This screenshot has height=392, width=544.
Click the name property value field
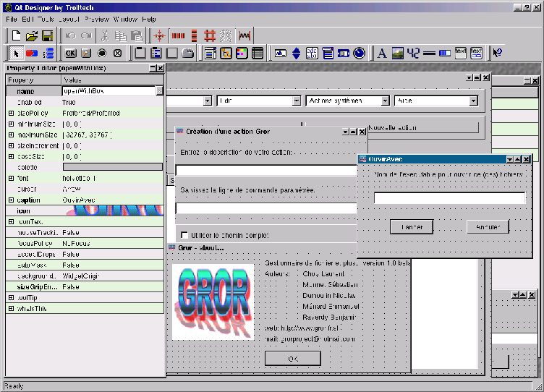109,91
